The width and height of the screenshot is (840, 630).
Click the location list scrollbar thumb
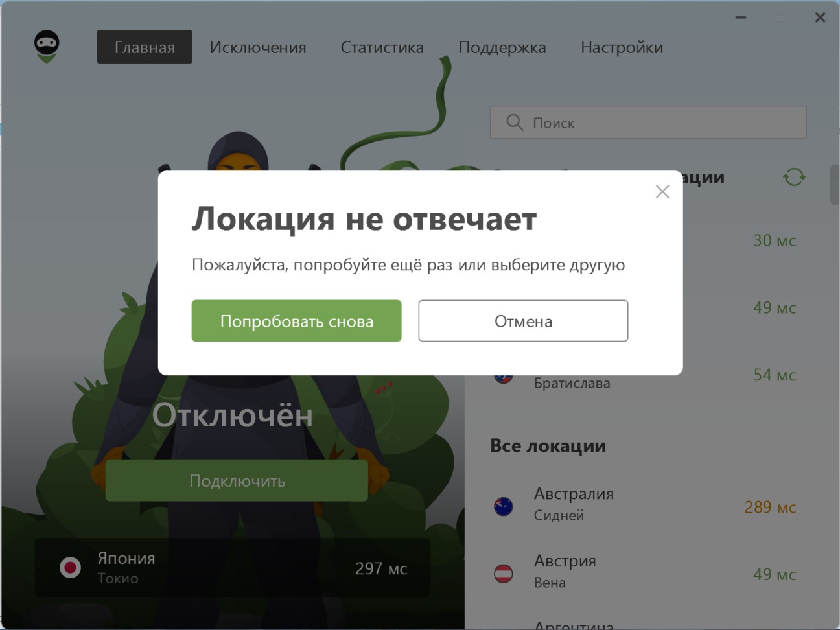834,185
